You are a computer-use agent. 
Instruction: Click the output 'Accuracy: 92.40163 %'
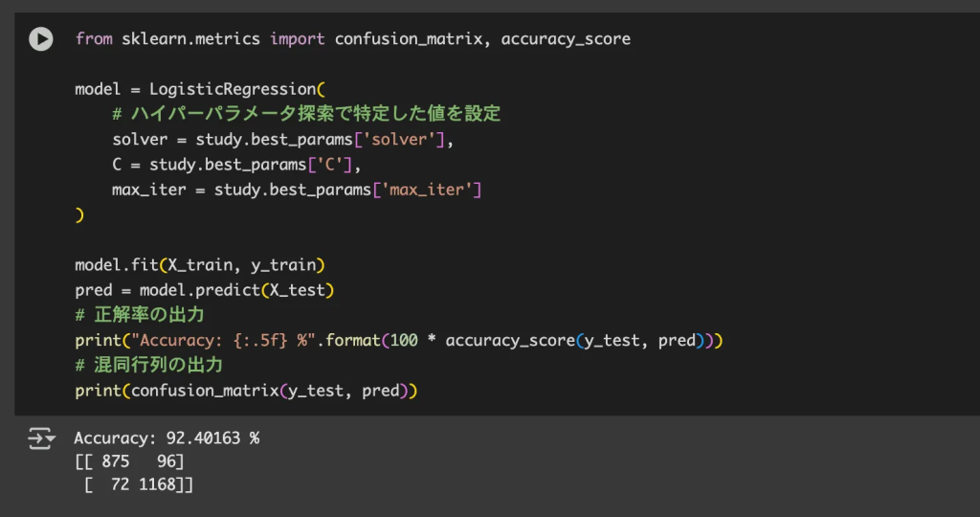[x=167, y=438]
